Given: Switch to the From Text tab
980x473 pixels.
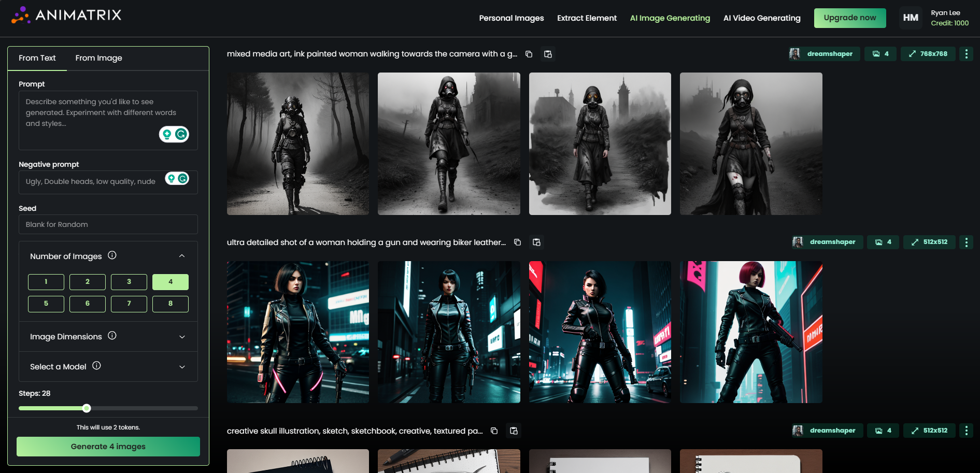Looking at the screenshot, I should [37, 58].
